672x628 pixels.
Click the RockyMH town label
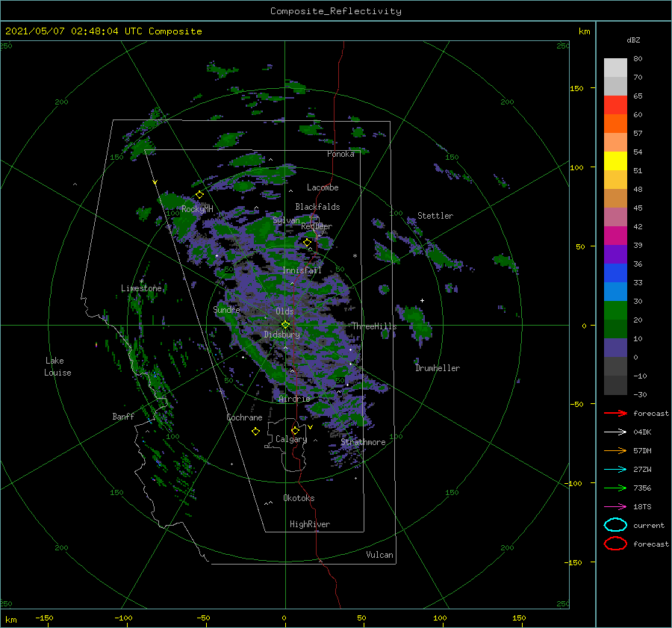tap(197, 209)
